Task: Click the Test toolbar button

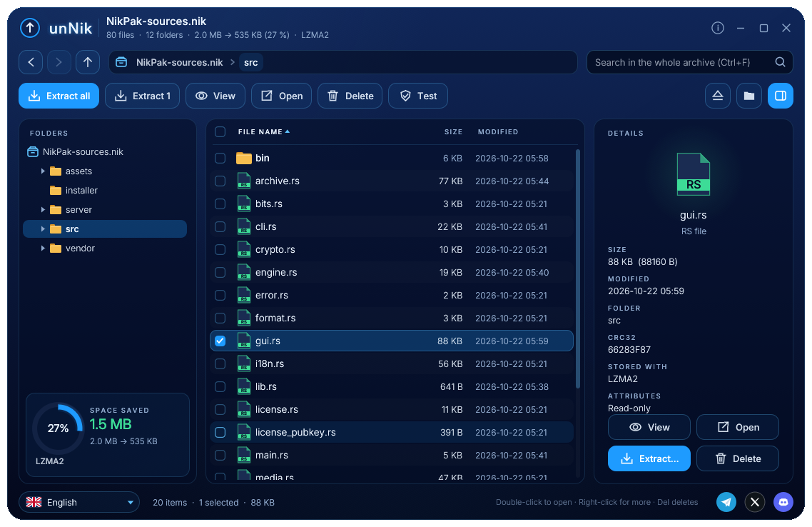Action: point(418,96)
